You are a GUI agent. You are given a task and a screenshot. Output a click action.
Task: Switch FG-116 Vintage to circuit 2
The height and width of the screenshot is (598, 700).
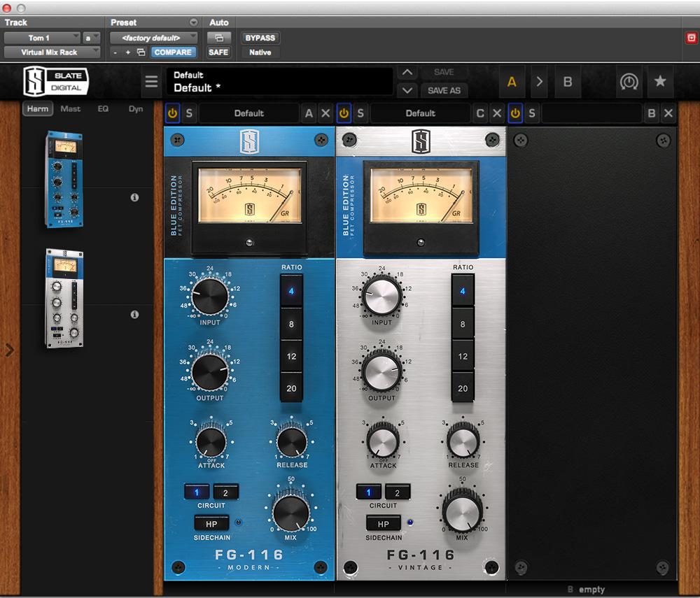point(397,492)
